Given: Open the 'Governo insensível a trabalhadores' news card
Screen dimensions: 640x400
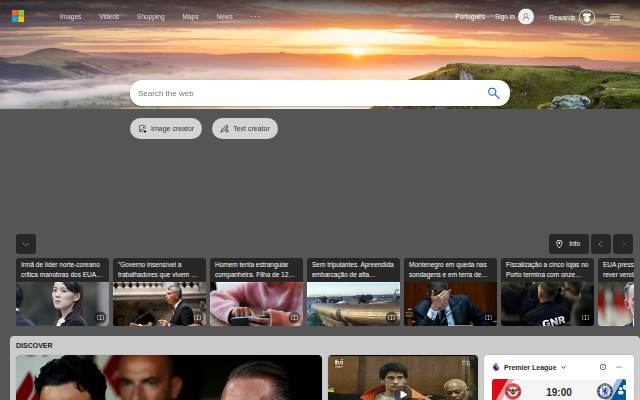Looking at the screenshot, I should [x=160, y=292].
